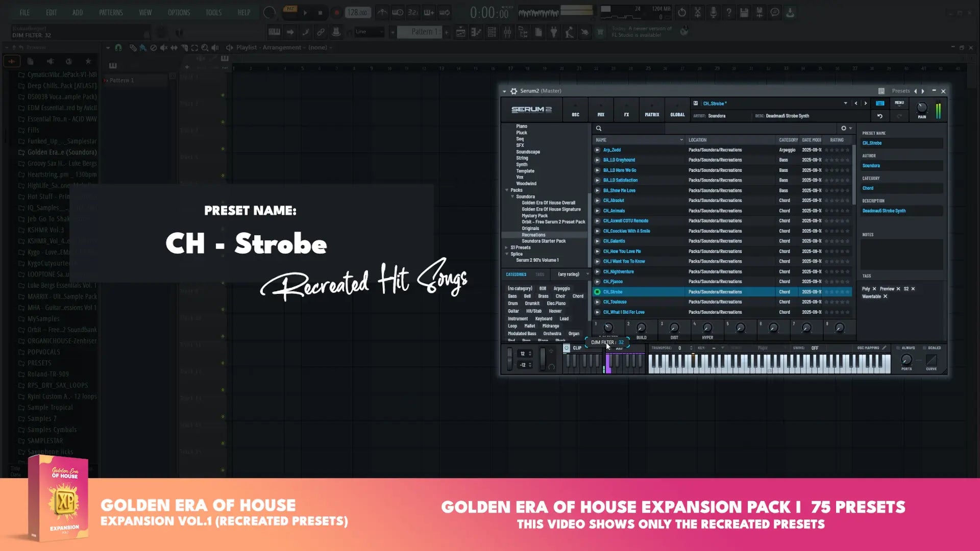Click the OSC MAPPING pencil edit icon
This screenshot has height=551, width=980.
pos(884,348)
